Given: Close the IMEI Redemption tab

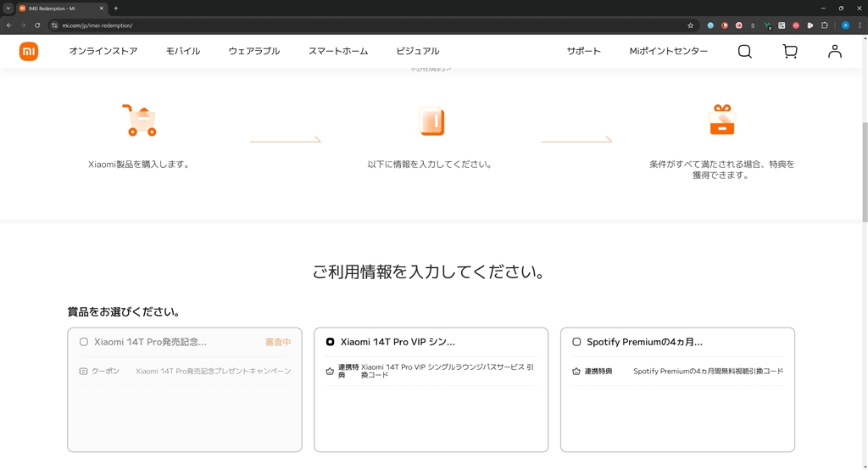Looking at the screenshot, I should [x=102, y=8].
